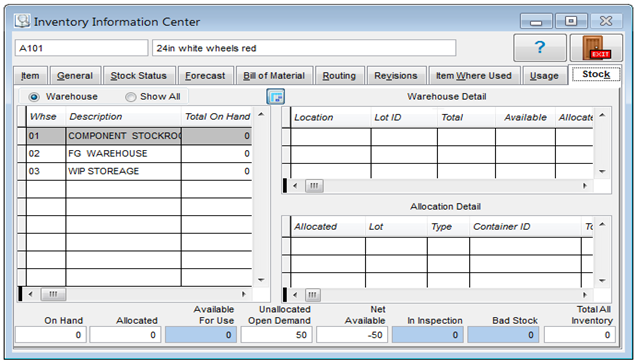Viewport: 637px width, 363px height.
Task: Click the Available column header
Action: click(x=525, y=117)
